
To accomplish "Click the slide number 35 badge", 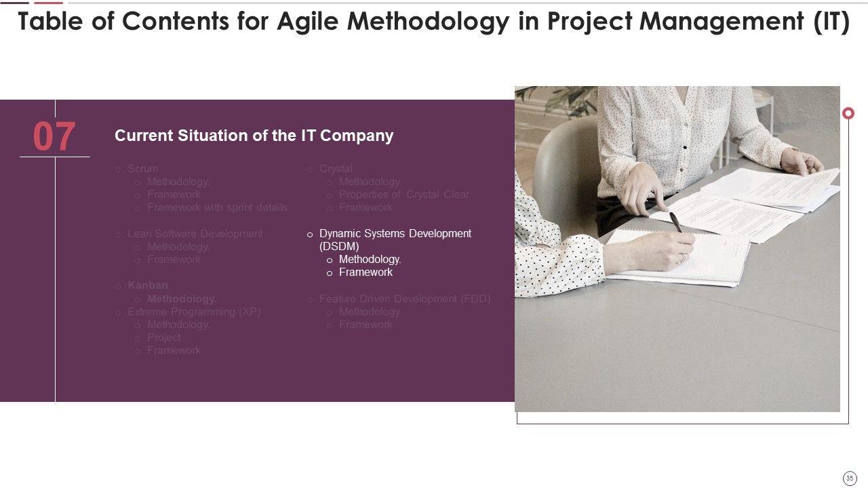I will [x=850, y=479].
